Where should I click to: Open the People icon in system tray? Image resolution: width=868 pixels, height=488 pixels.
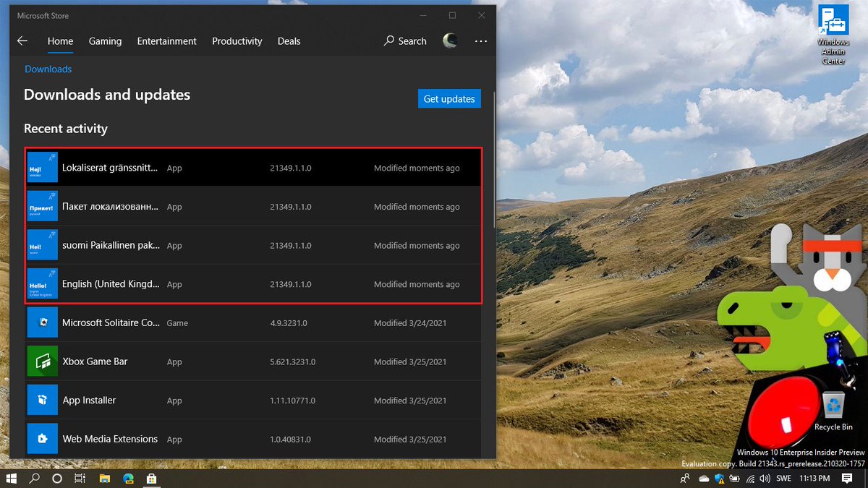684,479
